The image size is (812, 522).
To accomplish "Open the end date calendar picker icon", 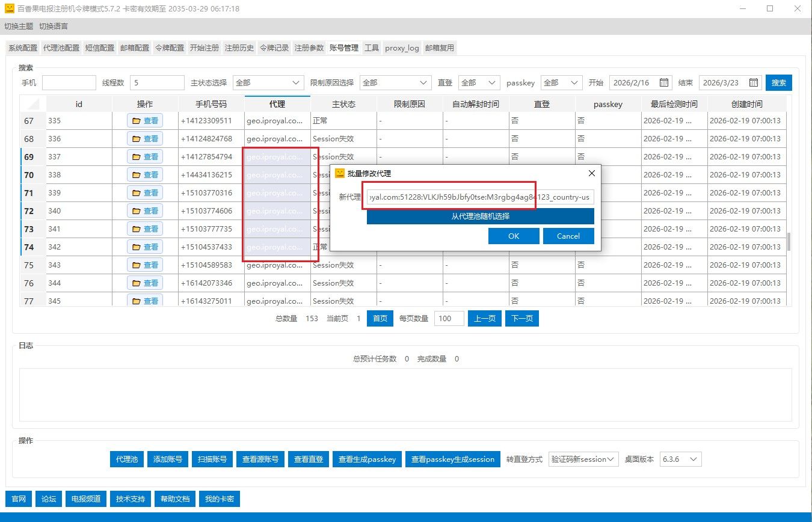I will (754, 82).
